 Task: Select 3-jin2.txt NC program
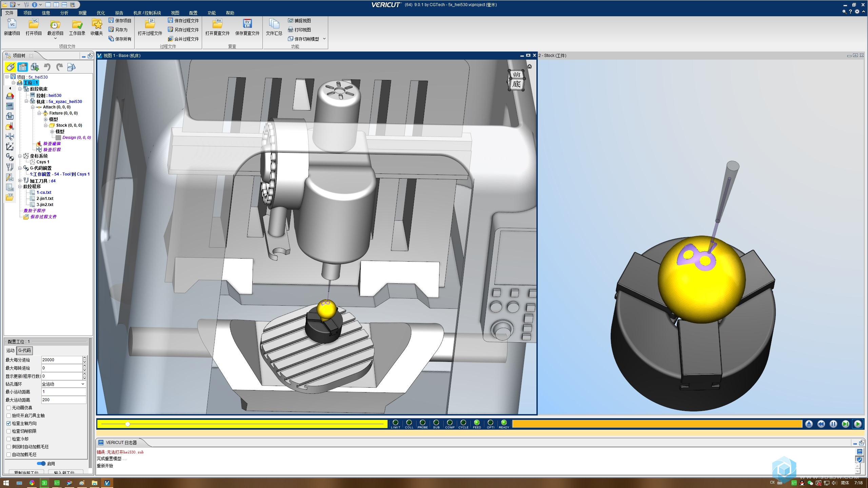pyautogui.click(x=45, y=205)
